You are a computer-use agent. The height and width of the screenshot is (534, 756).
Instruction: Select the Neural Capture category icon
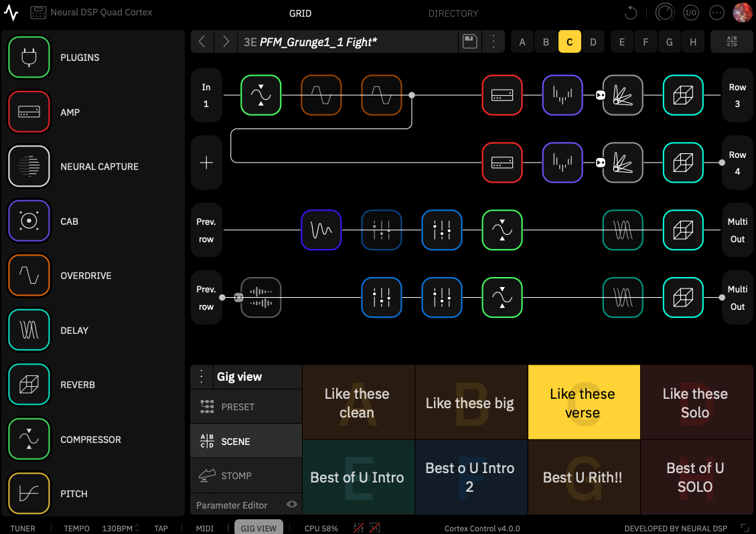tap(29, 166)
